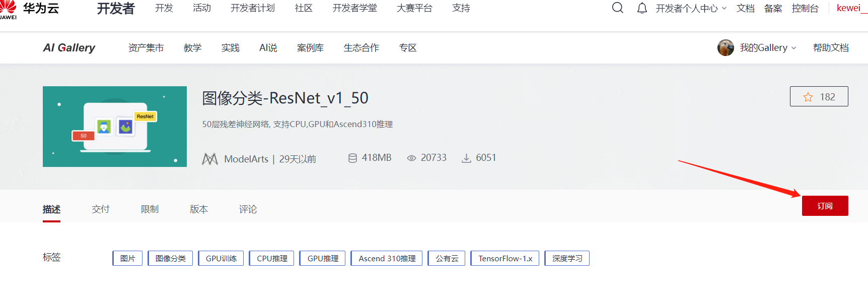This screenshot has width=868, height=290.
Task: Switch to the 交付 tab
Action: click(x=101, y=209)
